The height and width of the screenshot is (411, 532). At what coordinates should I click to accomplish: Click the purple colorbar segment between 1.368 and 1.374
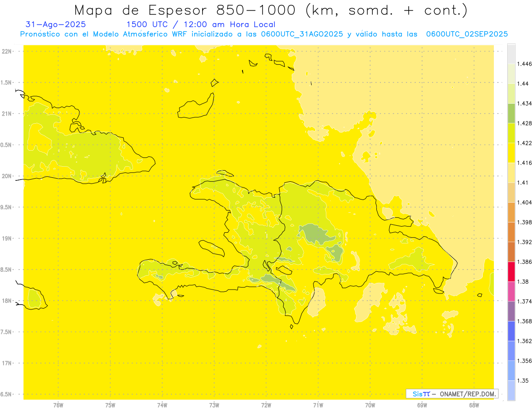pos(511,311)
